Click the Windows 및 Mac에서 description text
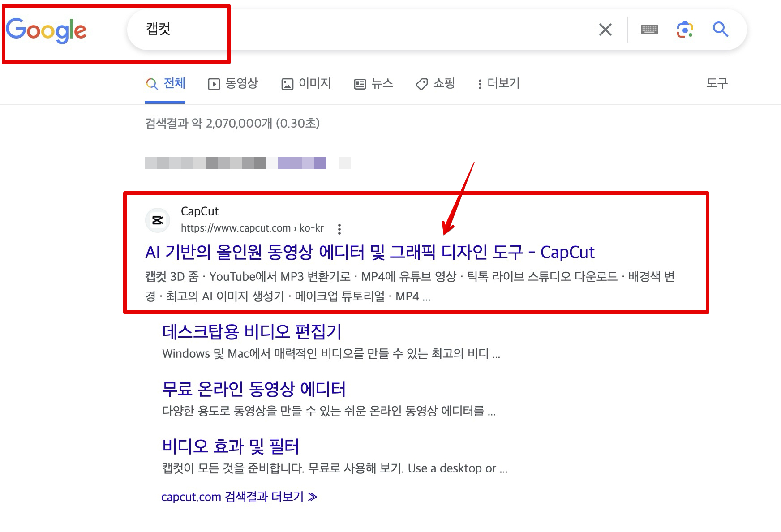 (x=331, y=354)
